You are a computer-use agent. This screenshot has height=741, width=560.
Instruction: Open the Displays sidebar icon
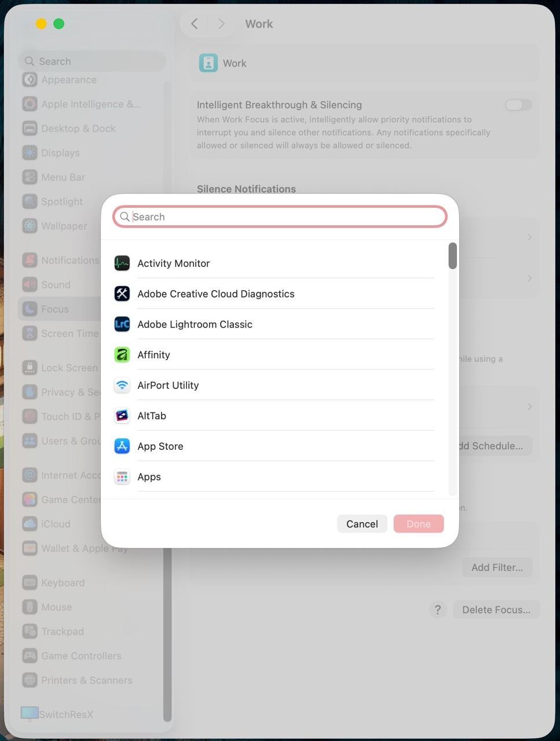(x=30, y=153)
